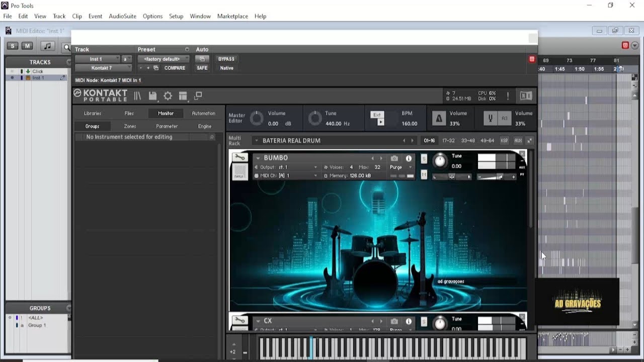Image resolution: width=644 pixels, height=362 pixels.
Task: Open the BATERIA REAL DRUM multi dropdown
Action: pyautogui.click(x=256, y=141)
